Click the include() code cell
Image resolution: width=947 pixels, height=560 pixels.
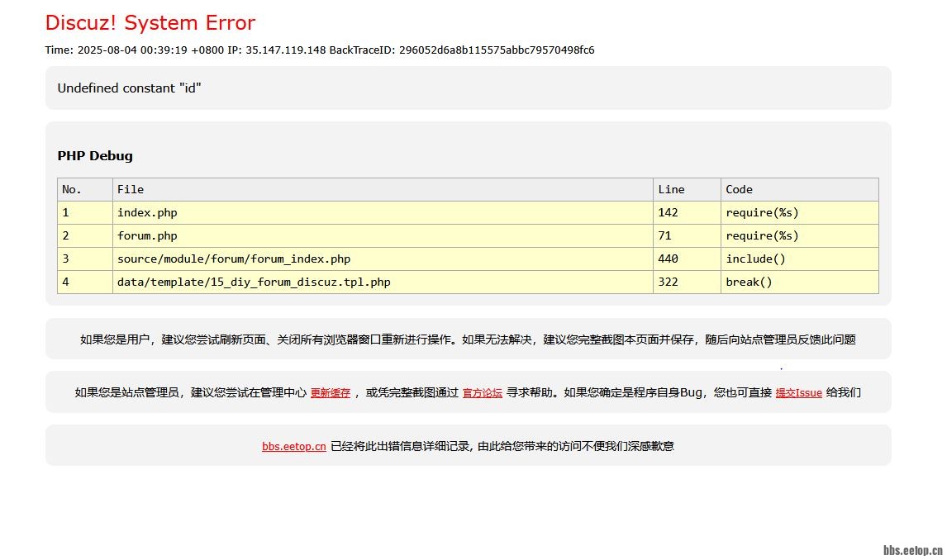coord(800,259)
